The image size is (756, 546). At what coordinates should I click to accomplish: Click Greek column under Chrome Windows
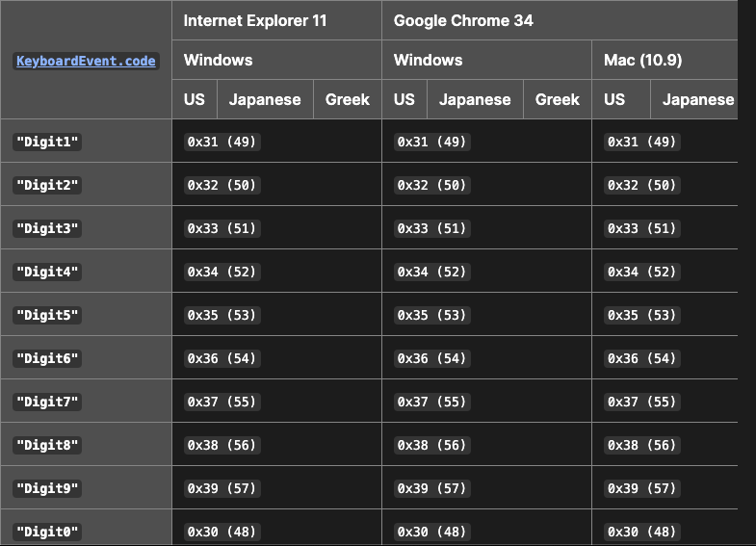point(558,100)
